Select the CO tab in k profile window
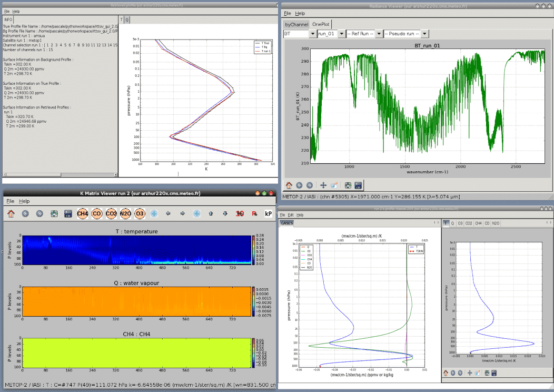This screenshot has width=554, height=392. 487,223
